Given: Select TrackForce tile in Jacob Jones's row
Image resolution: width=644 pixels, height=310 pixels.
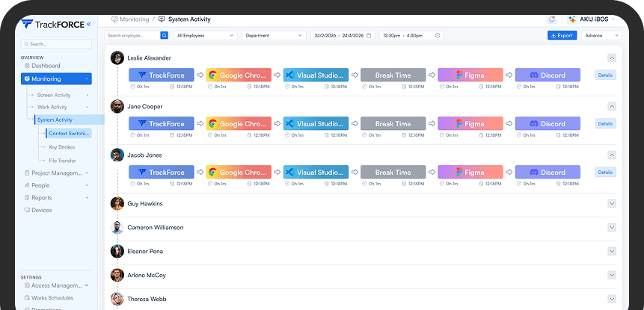Looking at the screenshot, I should pos(162,173).
